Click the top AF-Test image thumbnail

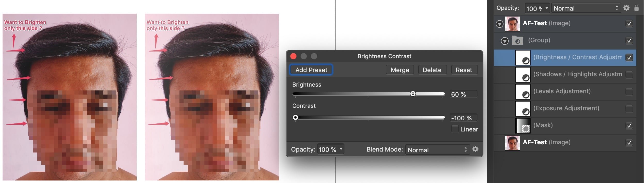512,23
